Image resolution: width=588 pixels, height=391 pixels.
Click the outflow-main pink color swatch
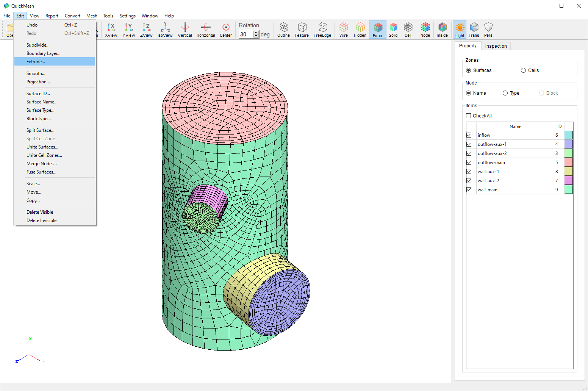click(568, 163)
